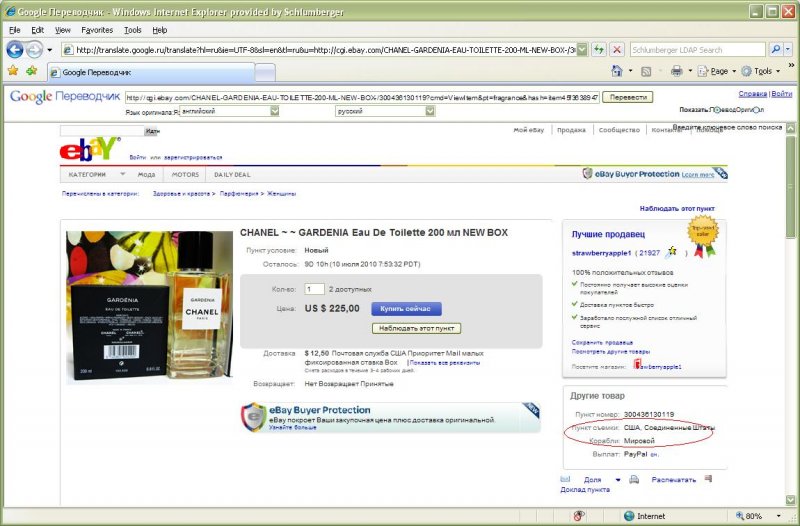Click the Парфюмерия breadcrumb link
The image size is (800, 526).
239,194
